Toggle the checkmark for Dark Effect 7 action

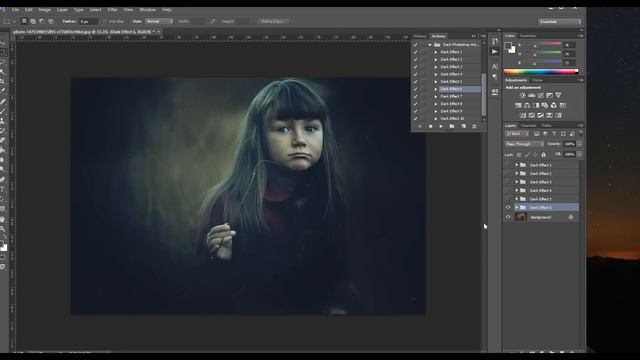click(x=416, y=96)
